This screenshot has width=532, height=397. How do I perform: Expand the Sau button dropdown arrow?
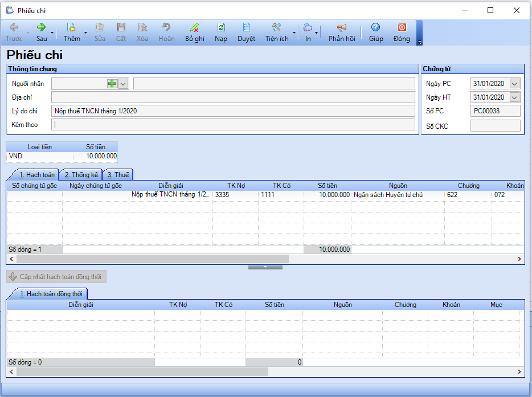[52, 33]
